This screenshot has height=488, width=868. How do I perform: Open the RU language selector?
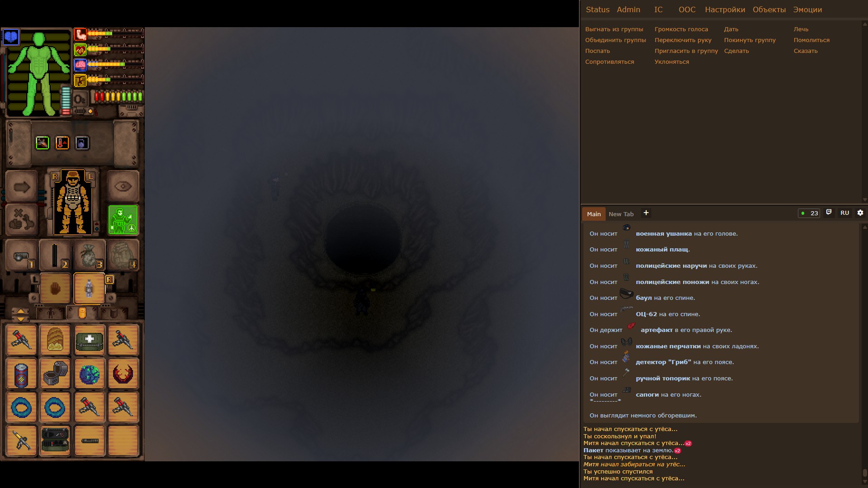(x=844, y=213)
